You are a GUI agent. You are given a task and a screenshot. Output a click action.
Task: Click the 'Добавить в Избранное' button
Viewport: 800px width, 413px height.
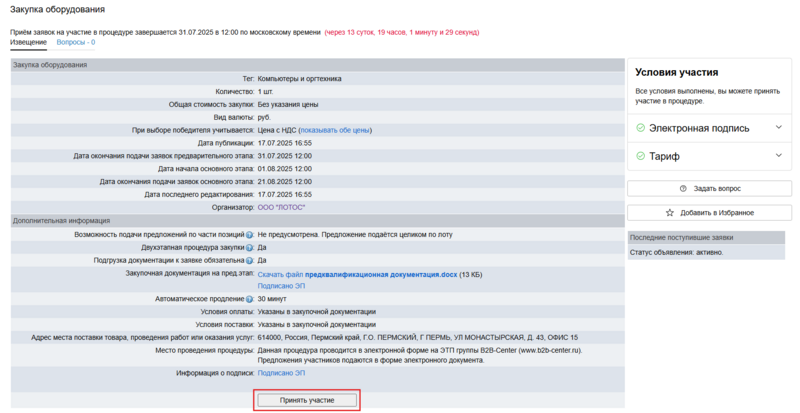pos(710,213)
